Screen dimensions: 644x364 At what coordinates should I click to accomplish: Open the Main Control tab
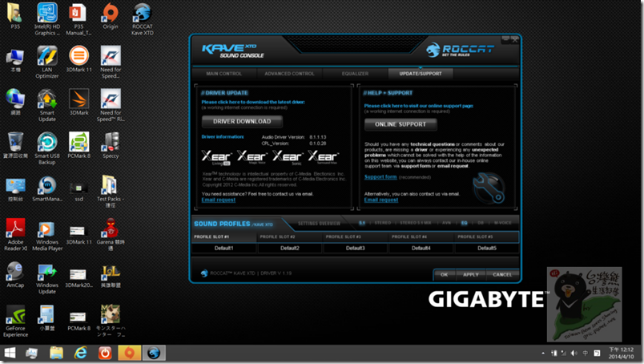pyautogui.click(x=223, y=74)
